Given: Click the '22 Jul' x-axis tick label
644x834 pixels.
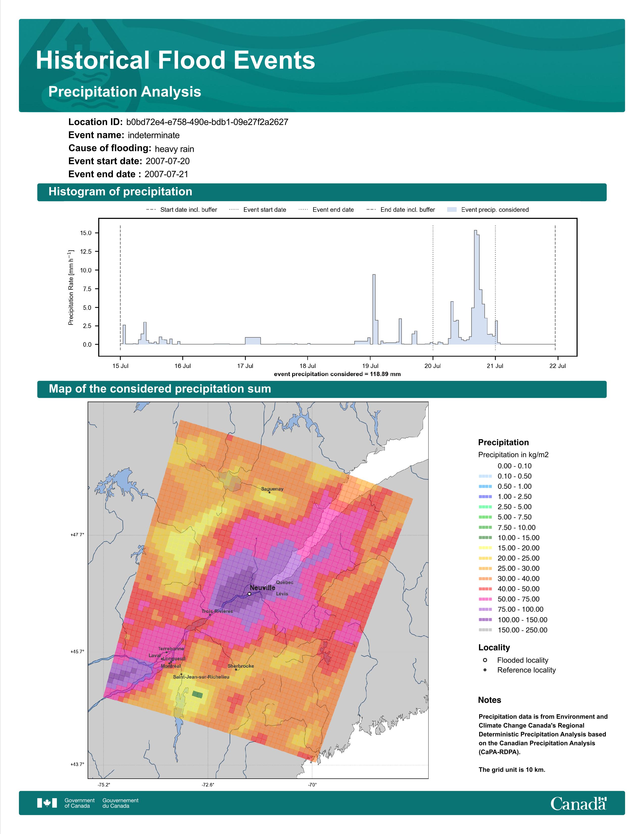Looking at the screenshot, I should point(558,366).
